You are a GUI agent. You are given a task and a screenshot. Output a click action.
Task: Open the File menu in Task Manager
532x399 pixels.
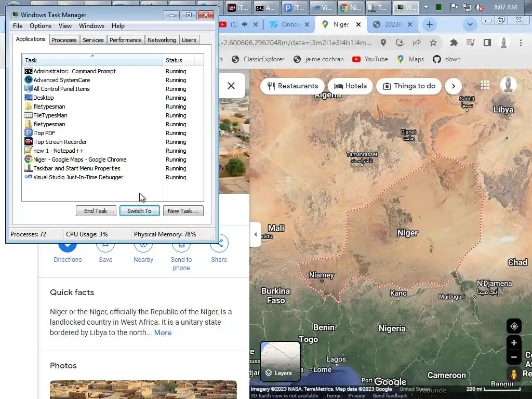18,26
